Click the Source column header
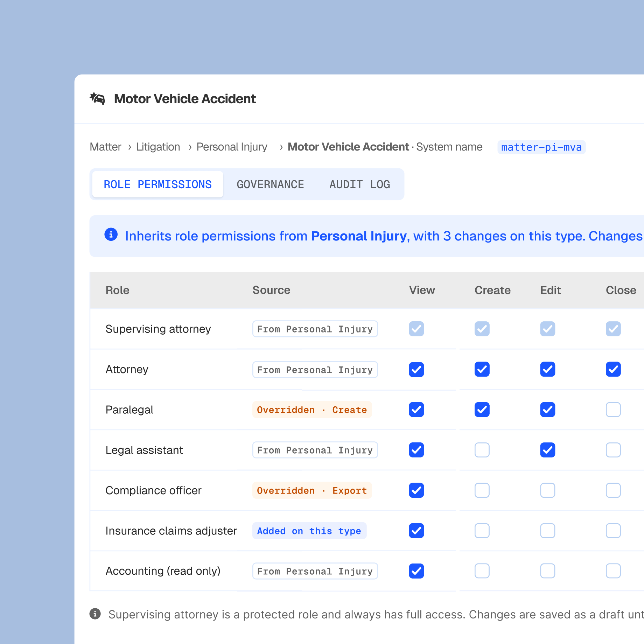644x644 pixels. pos(271,290)
